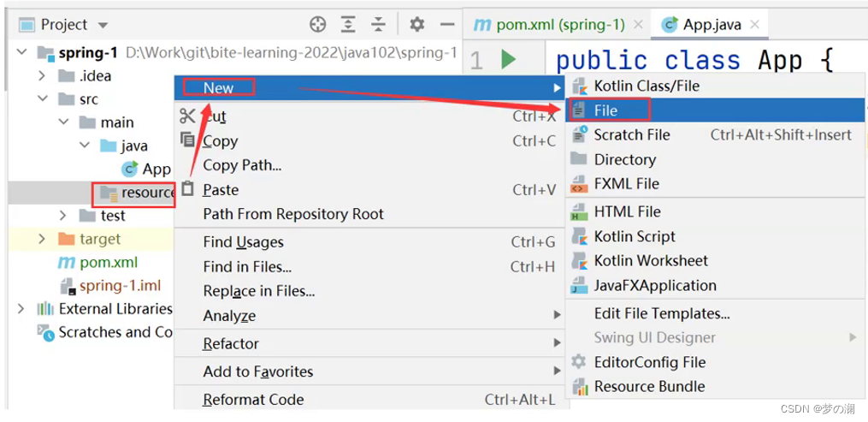
Task: Click the EditorConfig File gear icon
Action: point(579,362)
